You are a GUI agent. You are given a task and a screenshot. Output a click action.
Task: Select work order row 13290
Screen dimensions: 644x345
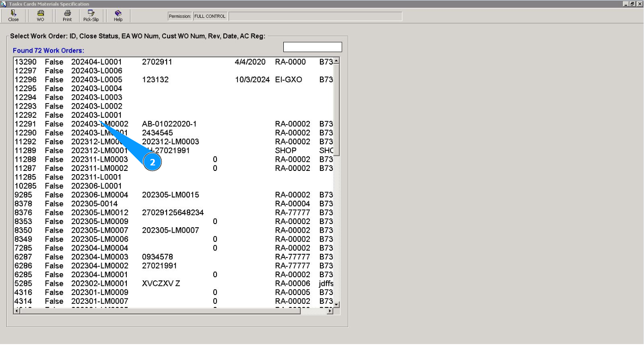(x=173, y=62)
